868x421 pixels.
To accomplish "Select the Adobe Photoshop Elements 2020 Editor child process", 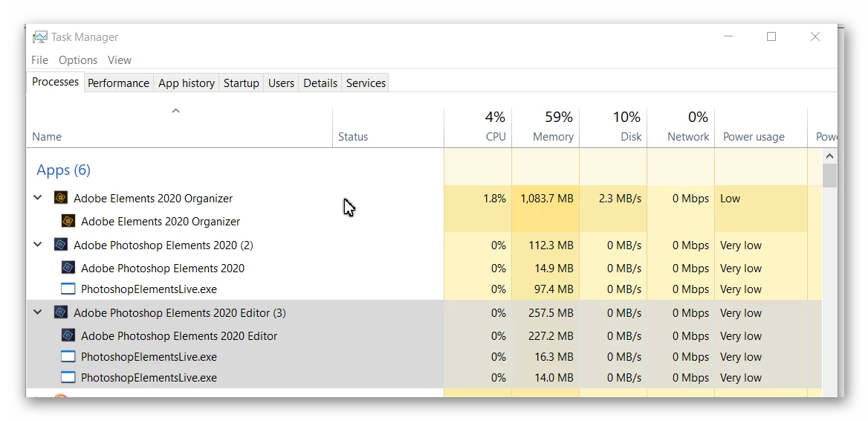I will pyautogui.click(x=424, y=335).
